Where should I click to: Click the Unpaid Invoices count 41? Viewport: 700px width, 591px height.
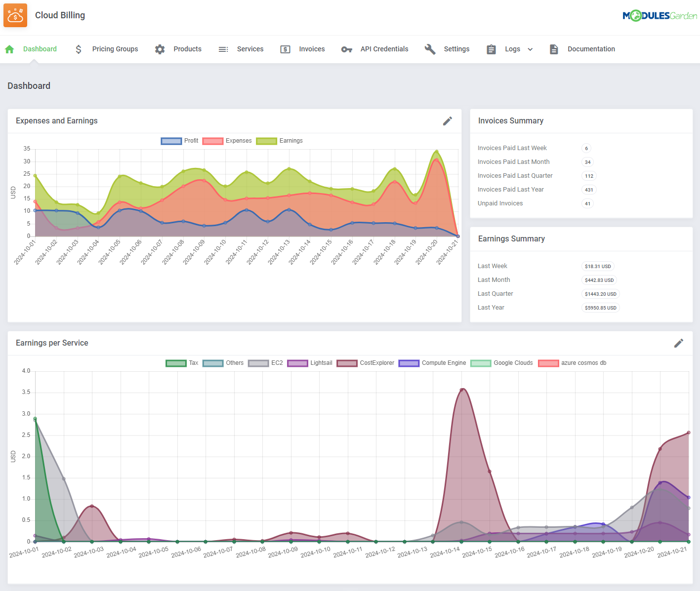(588, 203)
